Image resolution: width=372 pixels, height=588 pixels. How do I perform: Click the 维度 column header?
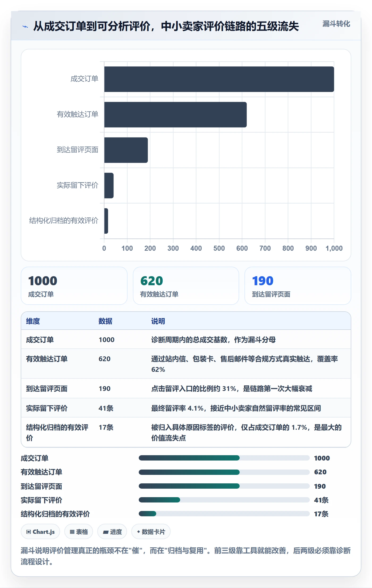pos(33,321)
